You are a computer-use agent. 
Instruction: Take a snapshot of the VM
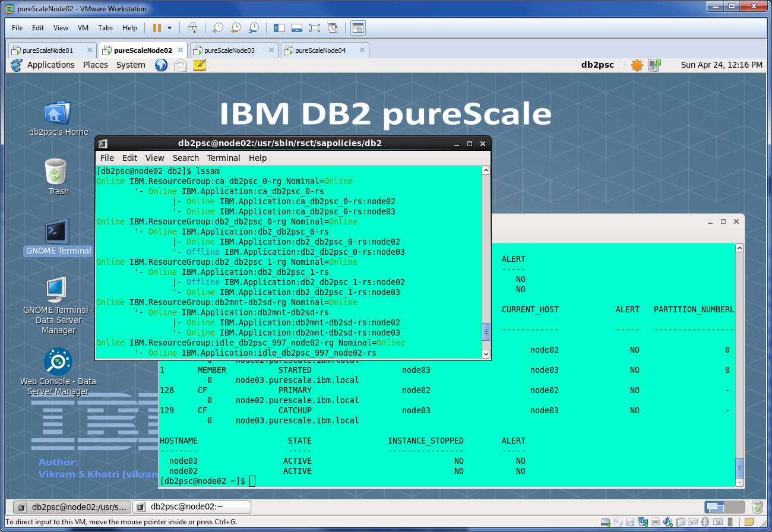click(218, 28)
